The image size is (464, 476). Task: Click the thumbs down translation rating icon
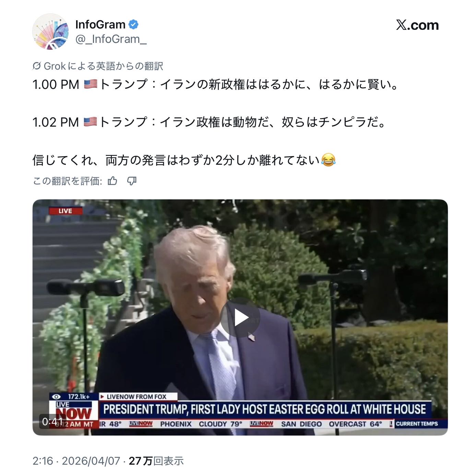click(132, 181)
